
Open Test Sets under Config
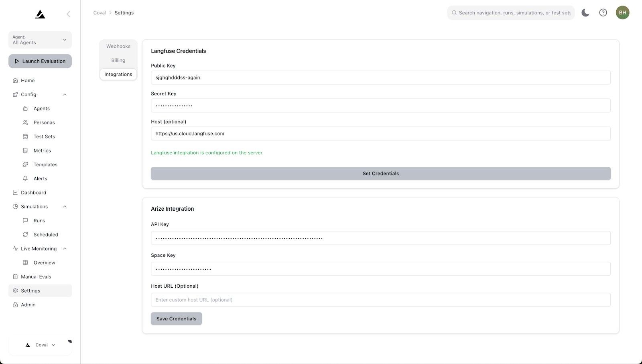tap(44, 137)
